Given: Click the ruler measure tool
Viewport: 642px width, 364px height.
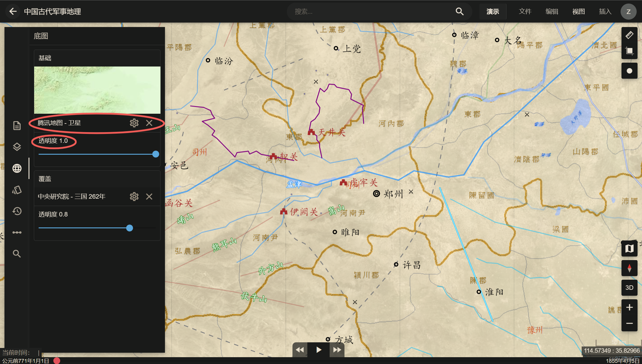Looking at the screenshot, I should (x=629, y=35).
